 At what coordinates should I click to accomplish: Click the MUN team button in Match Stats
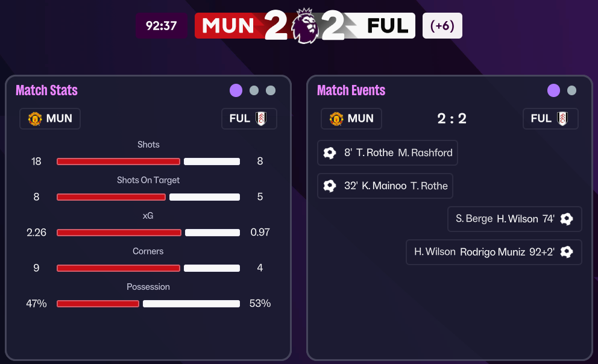(x=50, y=119)
